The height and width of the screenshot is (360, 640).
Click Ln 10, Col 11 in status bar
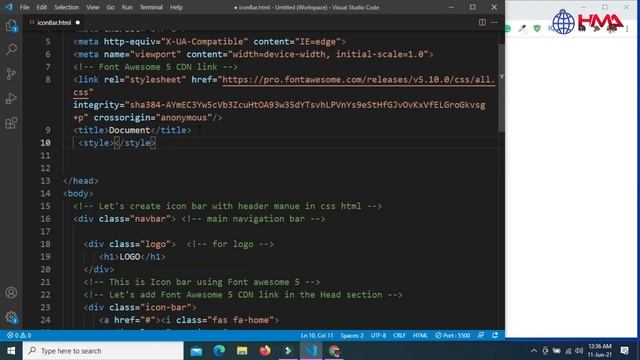tap(317, 336)
